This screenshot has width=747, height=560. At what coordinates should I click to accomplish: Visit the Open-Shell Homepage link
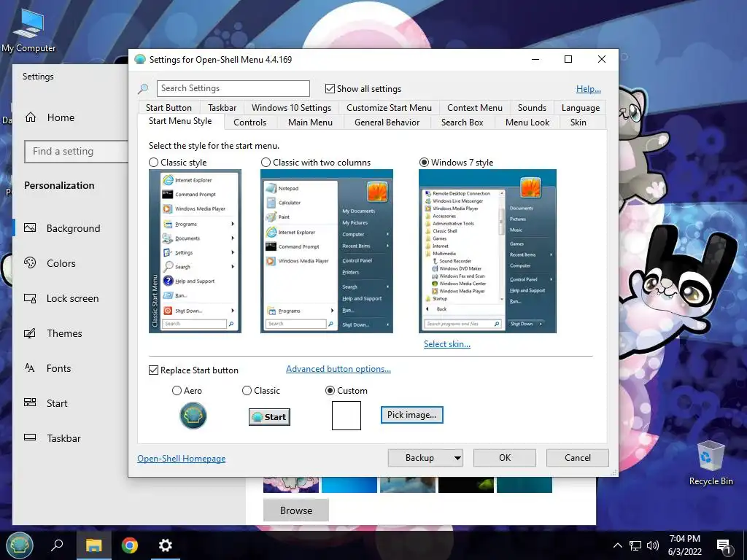pos(181,459)
